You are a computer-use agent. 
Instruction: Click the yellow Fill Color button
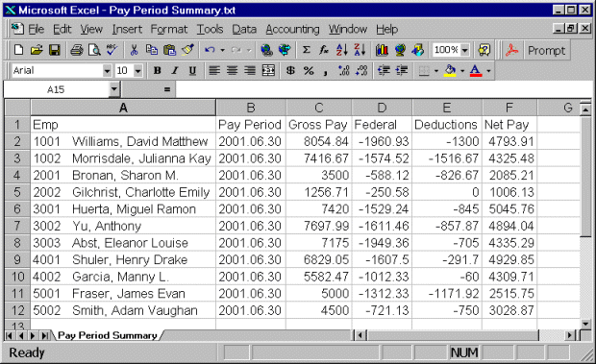(x=450, y=71)
